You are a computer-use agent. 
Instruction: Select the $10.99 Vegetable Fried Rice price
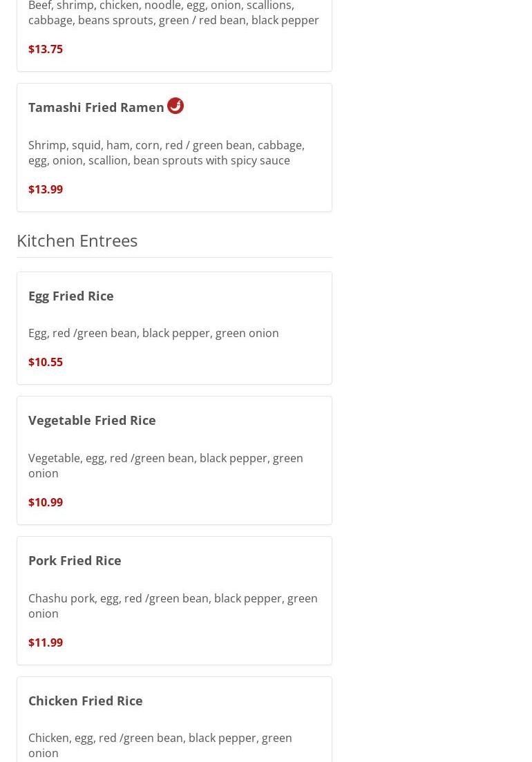[x=46, y=502]
